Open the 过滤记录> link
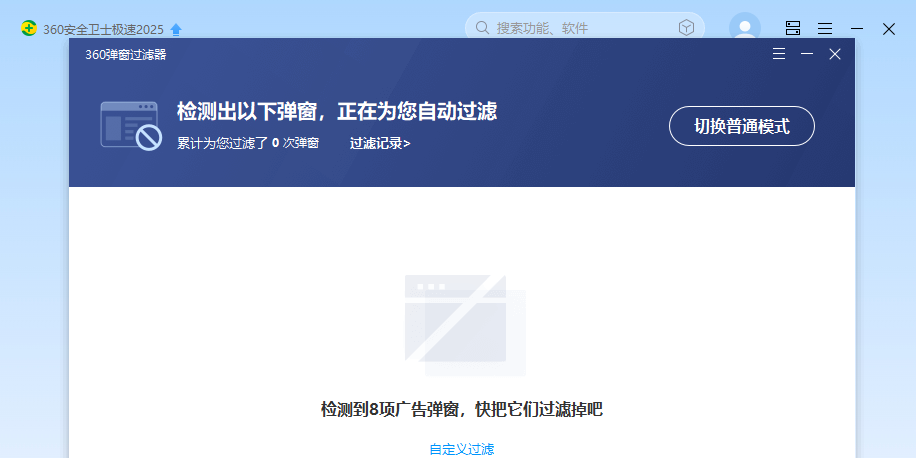Screen dimensions: 916x458 tap(380, 143)
